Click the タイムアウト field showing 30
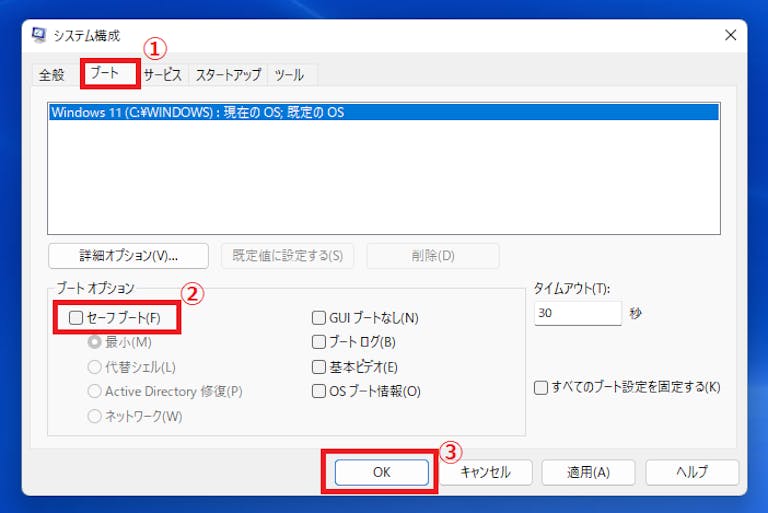 click(577, 313)
